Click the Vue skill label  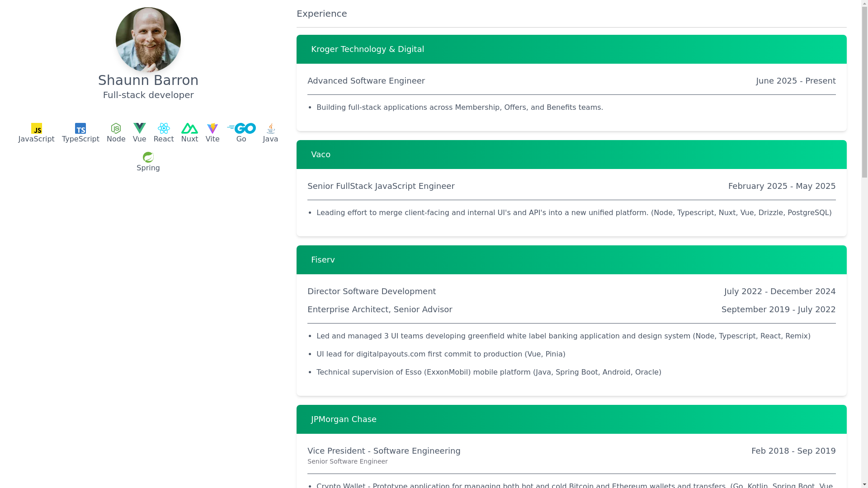click(140, 139)
